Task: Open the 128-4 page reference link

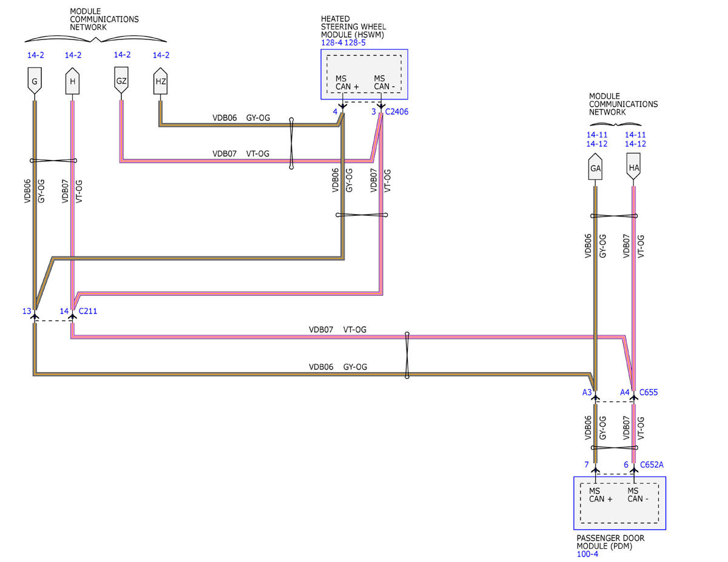Action: pos(331,43)
